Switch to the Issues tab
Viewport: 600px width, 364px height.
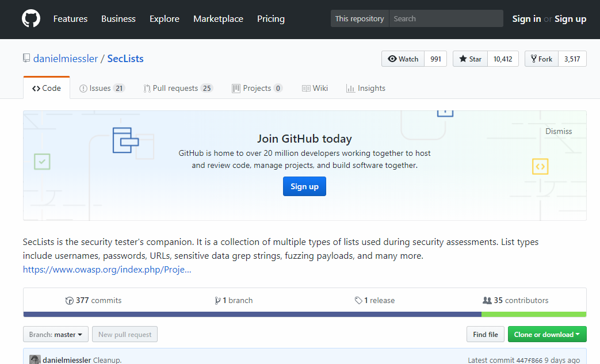click(102, 88)
